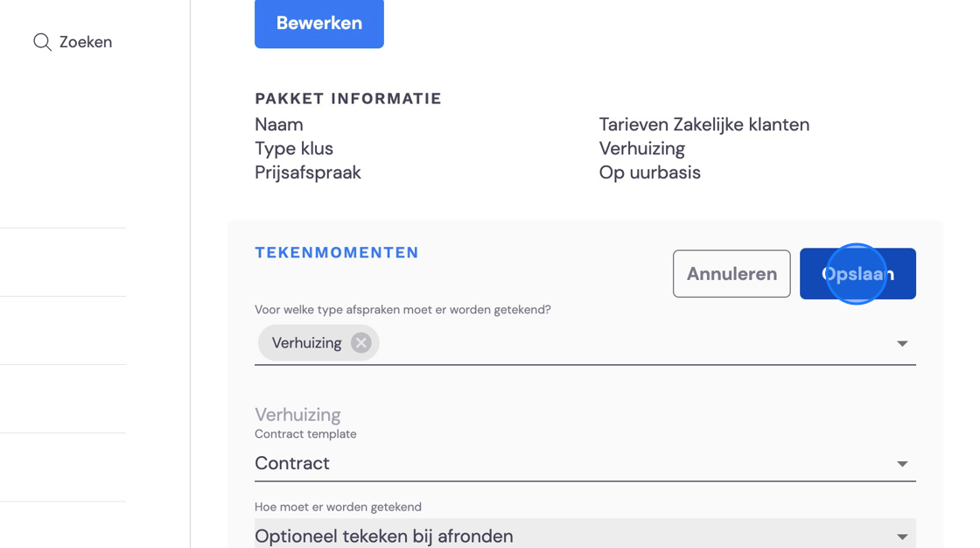Expand the appointment types dropdown arrow
980x548 pixels.
click(902, 343)
